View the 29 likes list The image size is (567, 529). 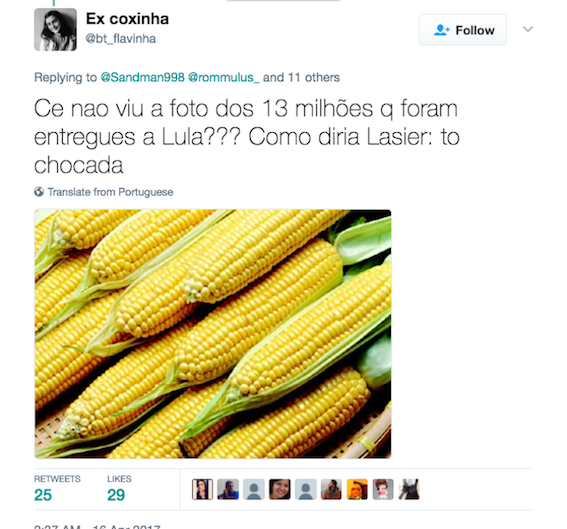(119, 489)
